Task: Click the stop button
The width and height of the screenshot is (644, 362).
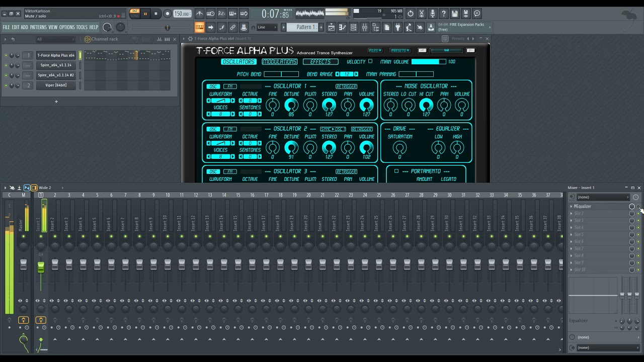Action: pyautogui.click(x=156, y=14)
